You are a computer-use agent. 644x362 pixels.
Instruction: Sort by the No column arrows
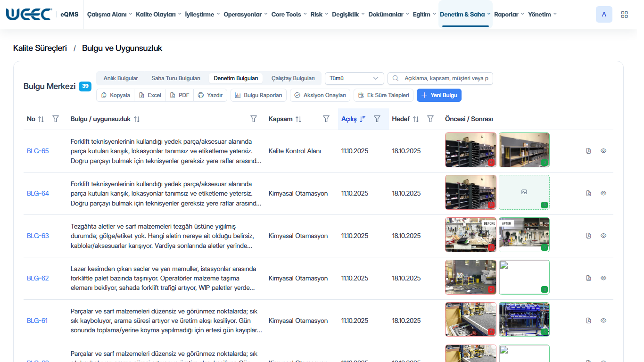[x=41, y=119]
